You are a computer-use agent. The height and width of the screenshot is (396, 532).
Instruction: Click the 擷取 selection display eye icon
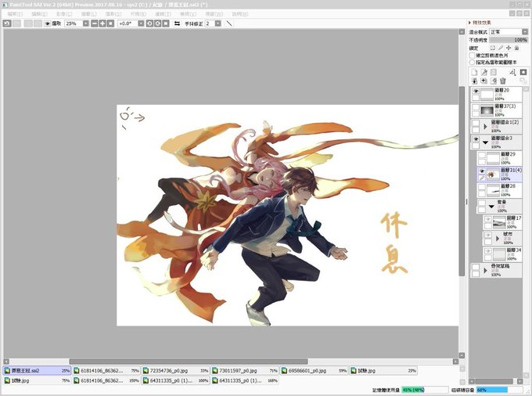[48, 23]
